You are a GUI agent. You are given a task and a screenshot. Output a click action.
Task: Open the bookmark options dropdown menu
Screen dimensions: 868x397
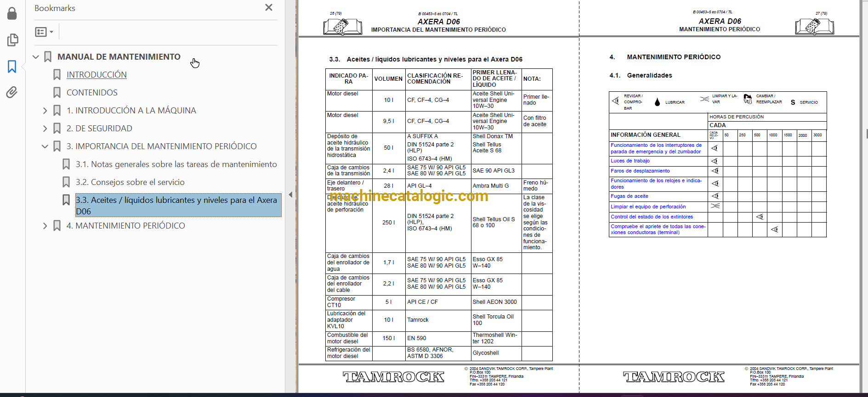pyautogui.click(x=44, y=32)
